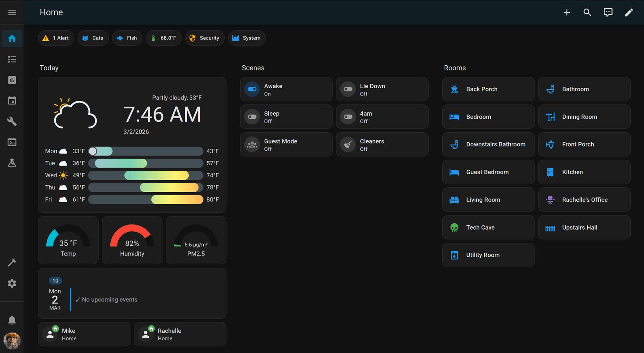Click the Wednesday forecast row
This screenshot has height=353, width=644.
pos(132,175)
